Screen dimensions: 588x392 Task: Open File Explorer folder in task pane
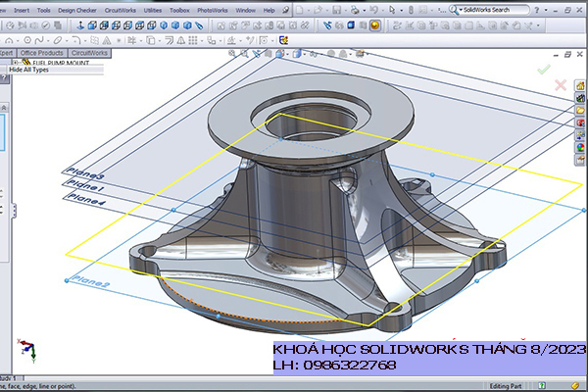pos(580,111)
